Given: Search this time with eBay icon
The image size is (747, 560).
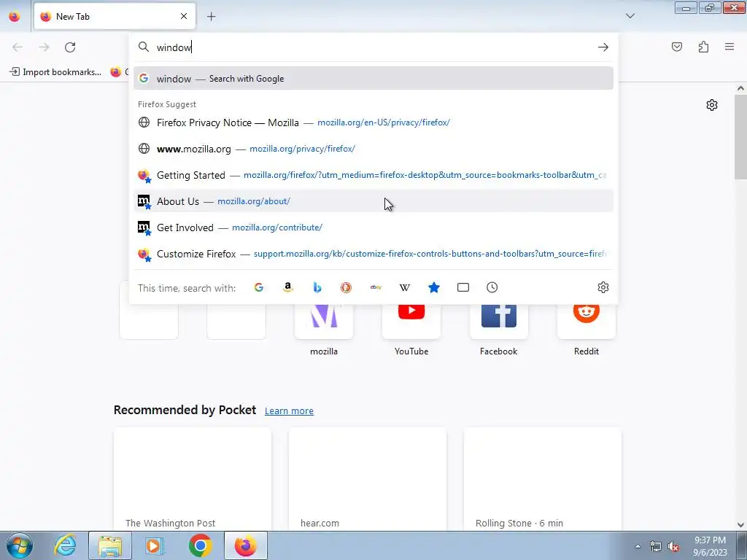Looking at the screenshot, I should click(x=376, y=287).
